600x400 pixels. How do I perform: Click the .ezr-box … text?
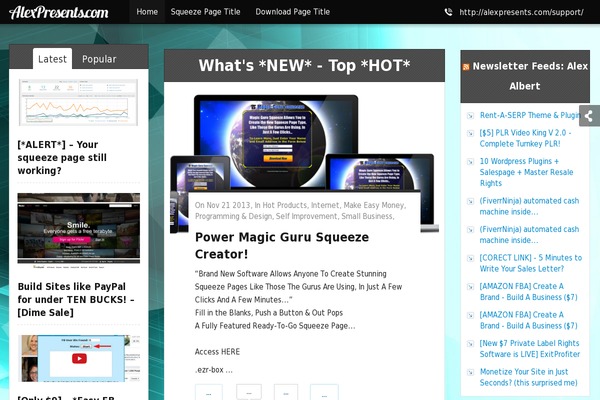[214, 370]
